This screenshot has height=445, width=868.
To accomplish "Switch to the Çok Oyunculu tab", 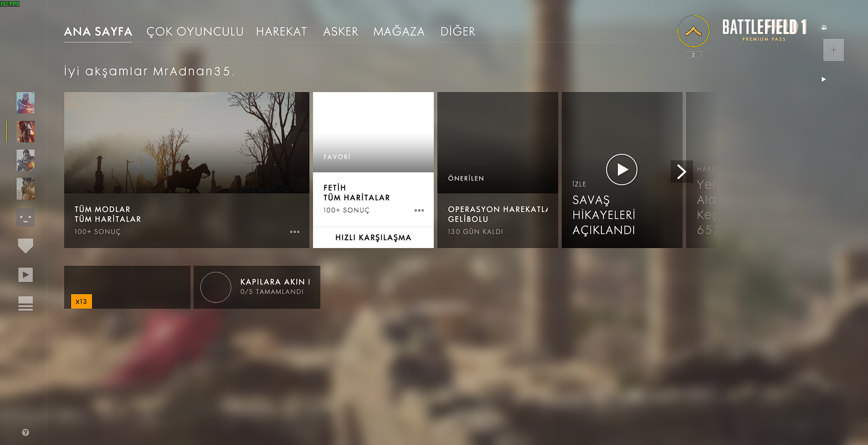I will point(195,31).
